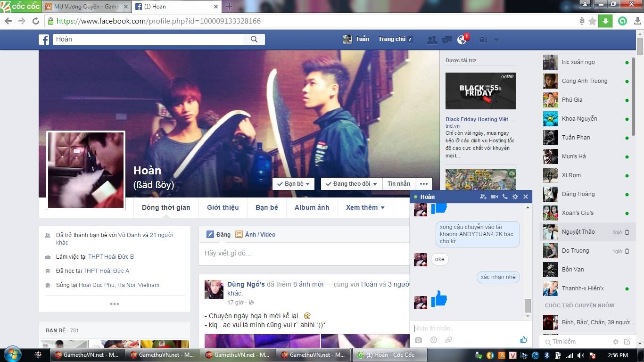The height and width of the screenshot is (362, 644).
Task: Open the emoji picker in chat
Action: [434, 340]
